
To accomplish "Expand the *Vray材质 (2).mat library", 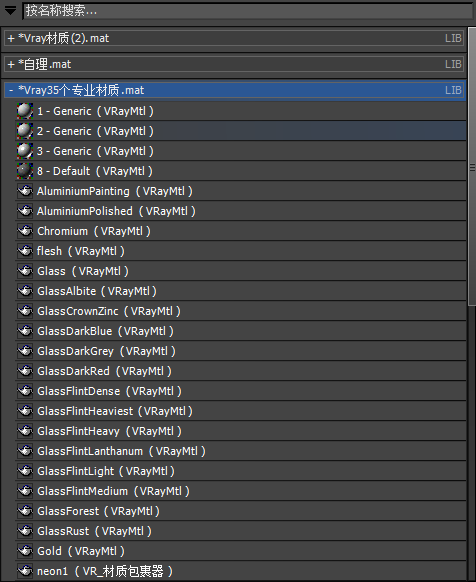I will 11,38.
